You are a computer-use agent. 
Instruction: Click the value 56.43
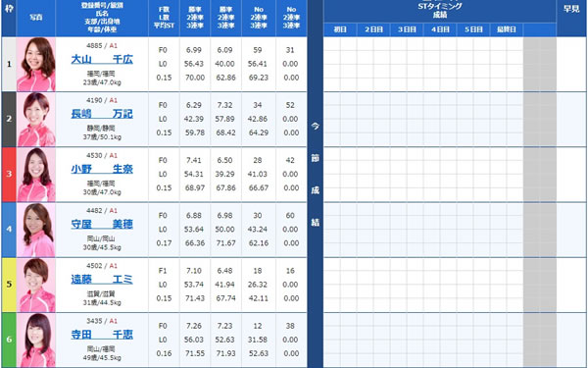[x=194, y=64]
